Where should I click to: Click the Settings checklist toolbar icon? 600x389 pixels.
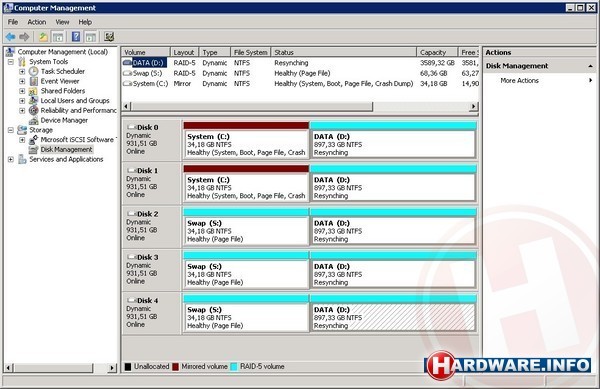(x=109, y=37)
